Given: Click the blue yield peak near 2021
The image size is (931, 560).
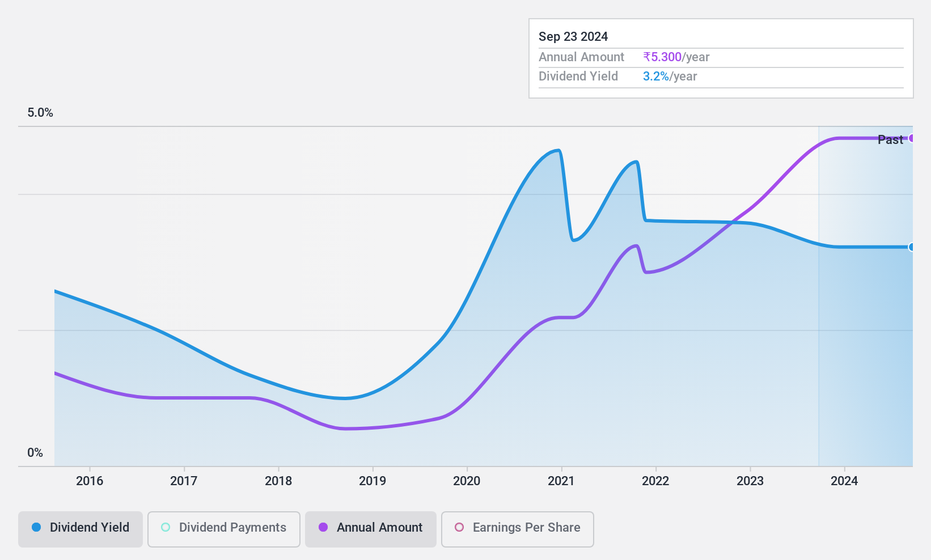Looking at the screenshot, I should click(x=559, y=150).
